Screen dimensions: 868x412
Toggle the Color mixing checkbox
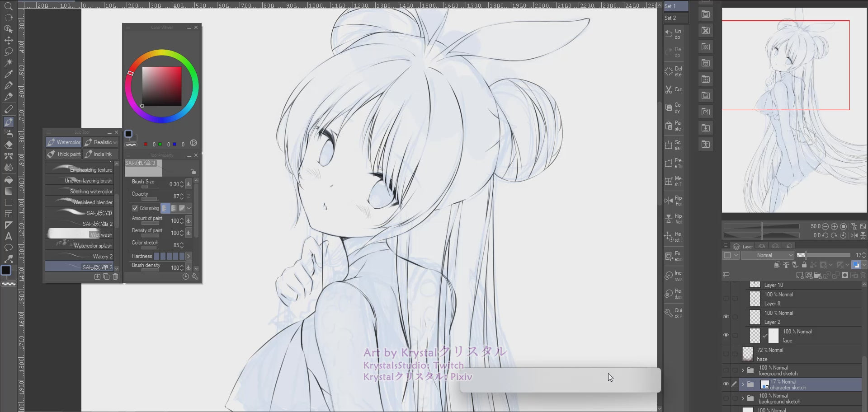click(135, 208)
